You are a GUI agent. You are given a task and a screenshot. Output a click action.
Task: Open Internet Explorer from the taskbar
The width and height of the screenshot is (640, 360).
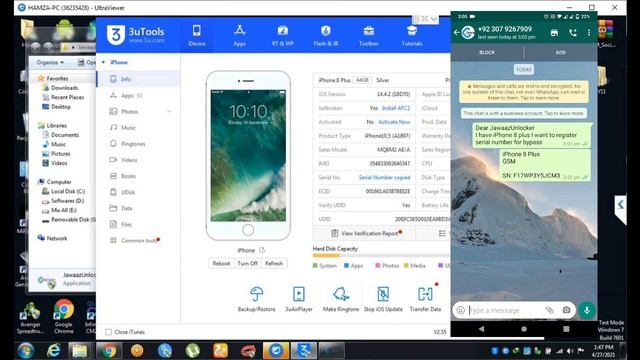click(53, 351)
